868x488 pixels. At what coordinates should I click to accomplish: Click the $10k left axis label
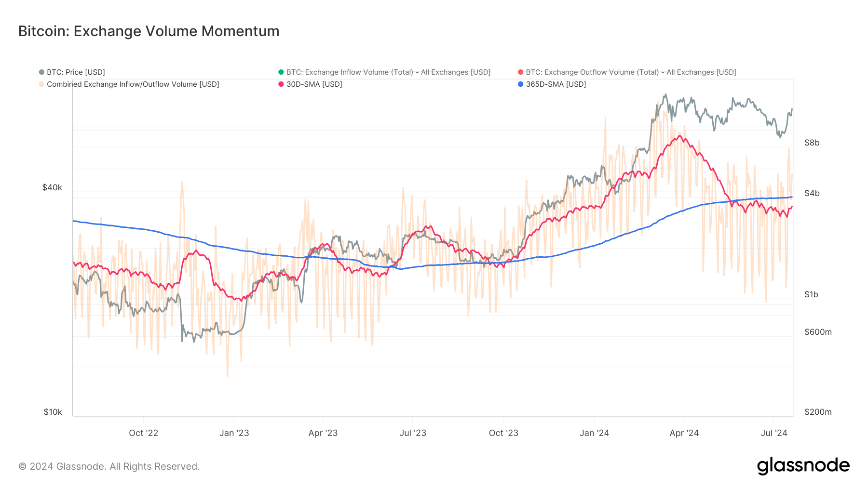tap(53, 412)
